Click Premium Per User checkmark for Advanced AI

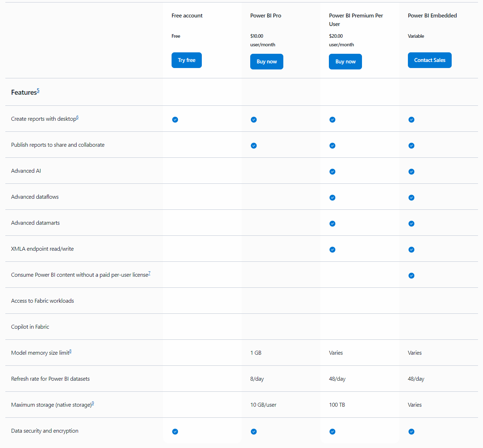(332, 172)
